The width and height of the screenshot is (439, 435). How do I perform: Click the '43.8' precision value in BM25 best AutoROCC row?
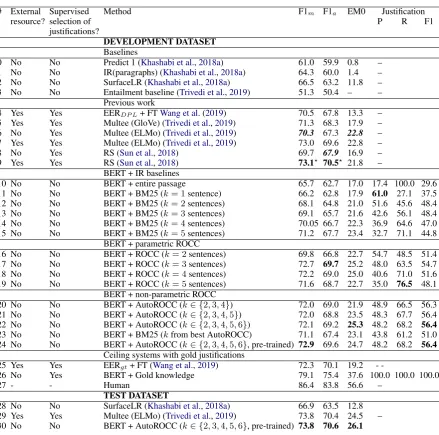coord(380,335)
